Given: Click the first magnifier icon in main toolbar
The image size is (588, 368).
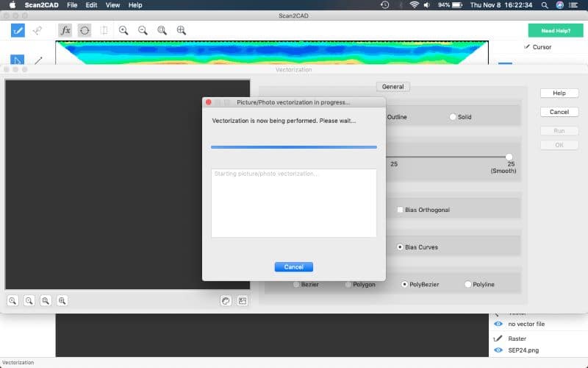Looking at the screenshot, I should 123,30.
